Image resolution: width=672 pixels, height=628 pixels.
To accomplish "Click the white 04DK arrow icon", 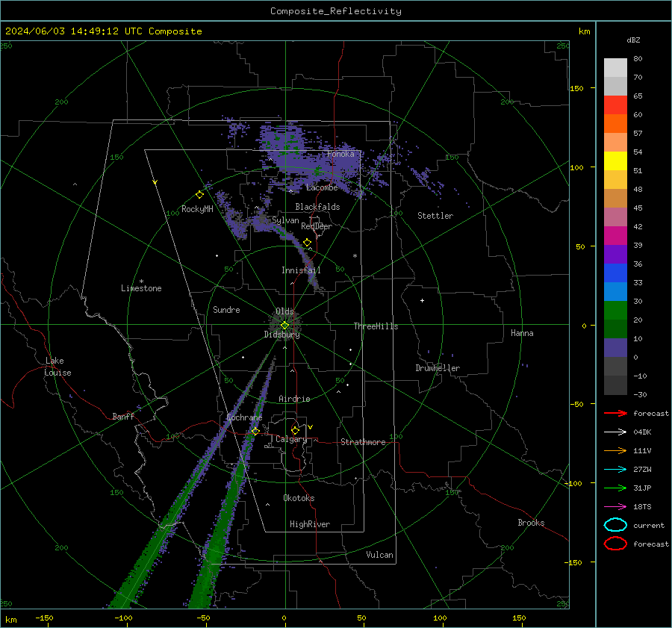I will click(x=615, y=432).
